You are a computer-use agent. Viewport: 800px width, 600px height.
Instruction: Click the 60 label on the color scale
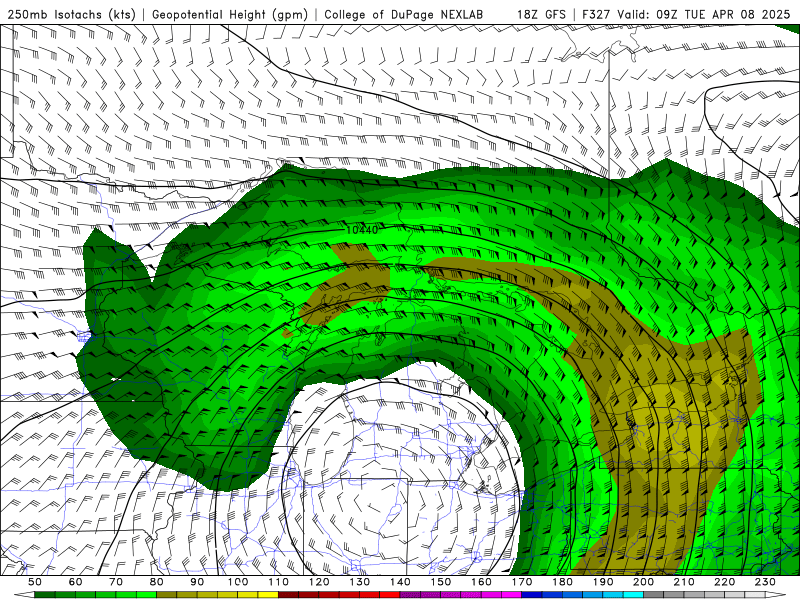click(x=76, y=582)
